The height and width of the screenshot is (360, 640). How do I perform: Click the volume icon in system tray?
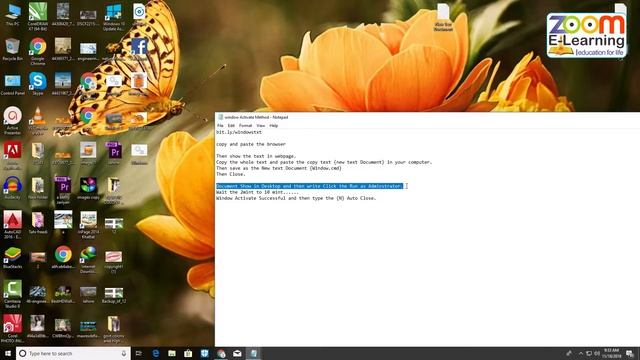597,353
